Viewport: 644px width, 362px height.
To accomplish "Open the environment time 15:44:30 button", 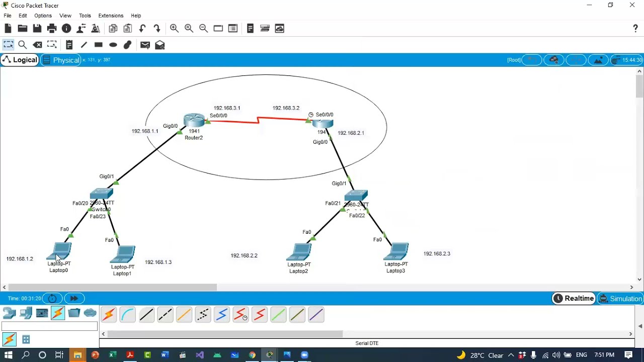I will point(627,60).
